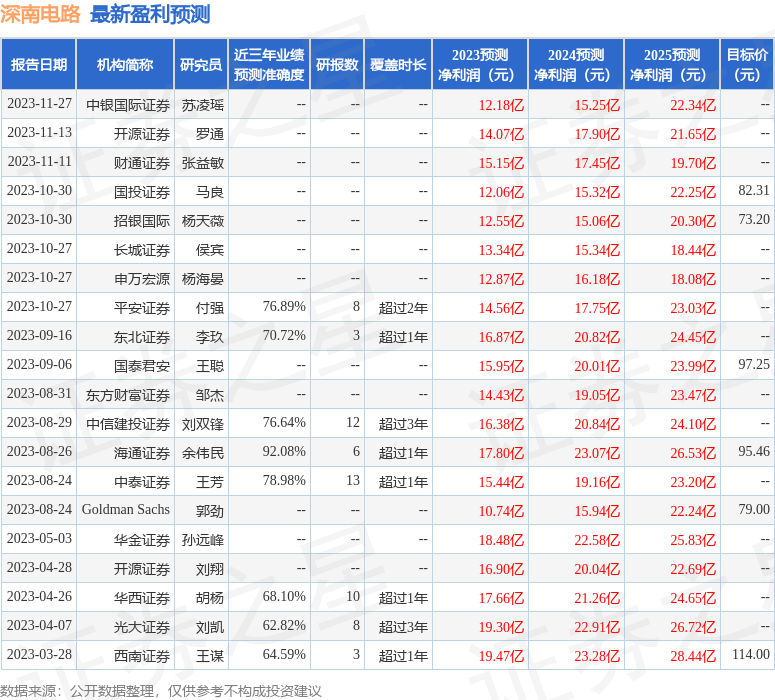Click the 目标价 column header

(x=747, y=64)
